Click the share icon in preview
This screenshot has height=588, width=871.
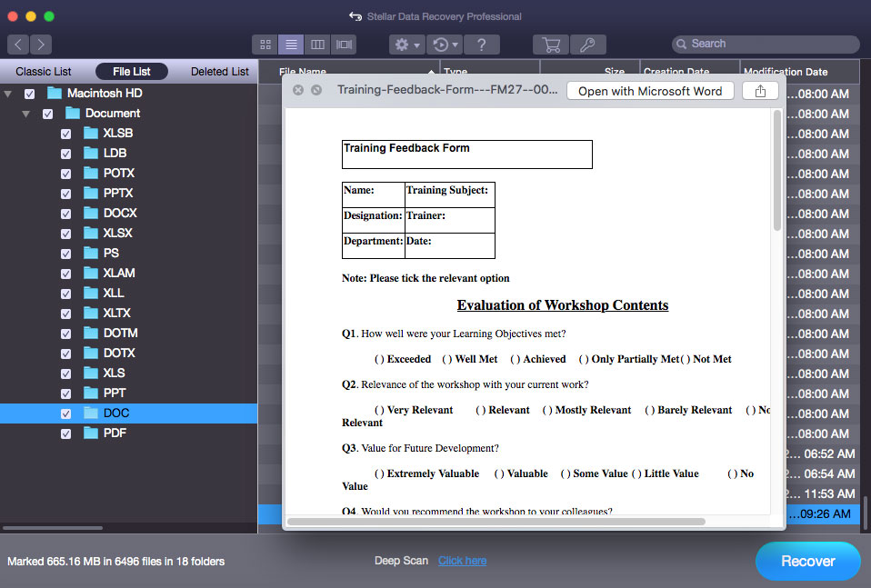(x=760, y=91)
